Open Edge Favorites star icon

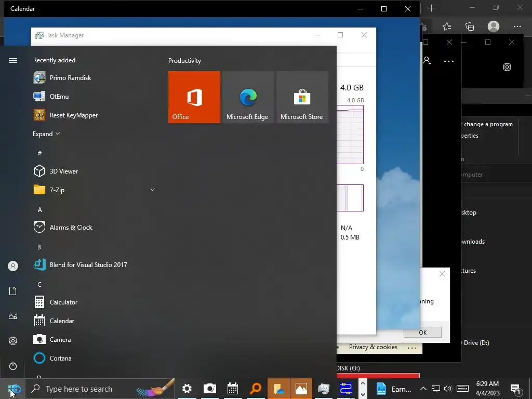[x=447, y=26]
